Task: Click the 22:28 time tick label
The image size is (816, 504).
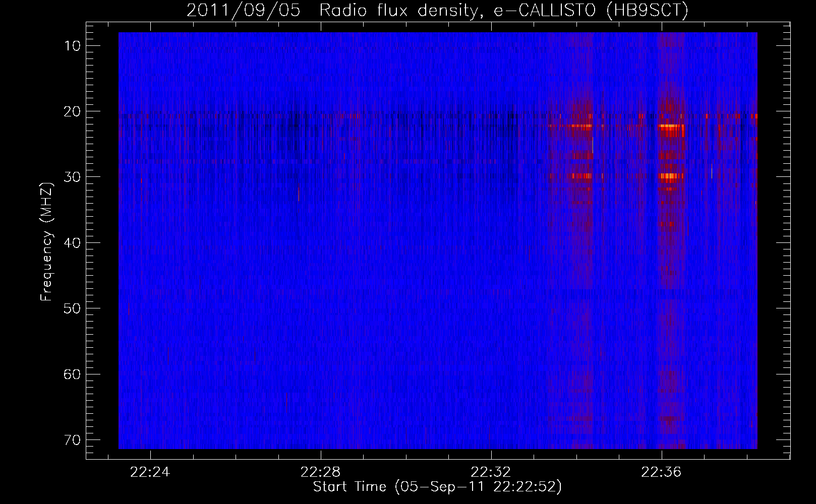Action: click(x=320, y=472)
